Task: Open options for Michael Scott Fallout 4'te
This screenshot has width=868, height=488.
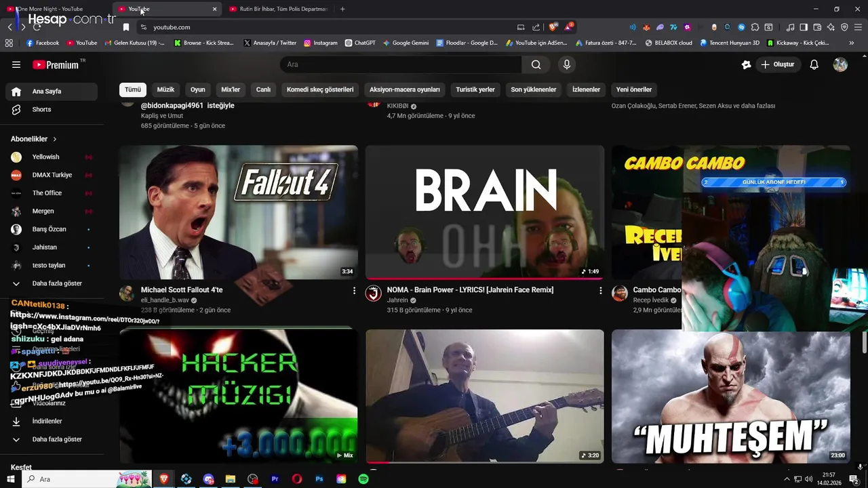Action: pos(354,290)
